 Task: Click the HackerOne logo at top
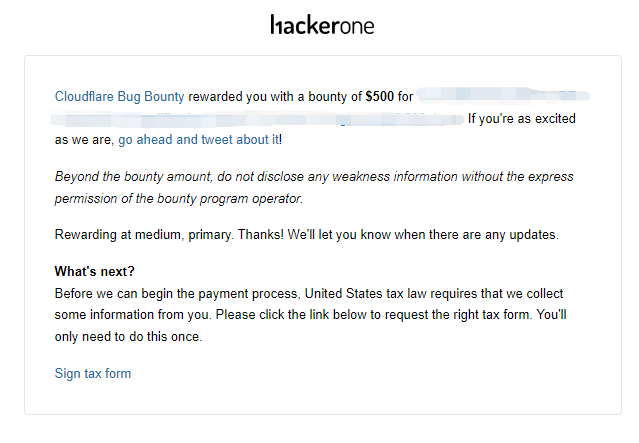click(x=322, y=25)
